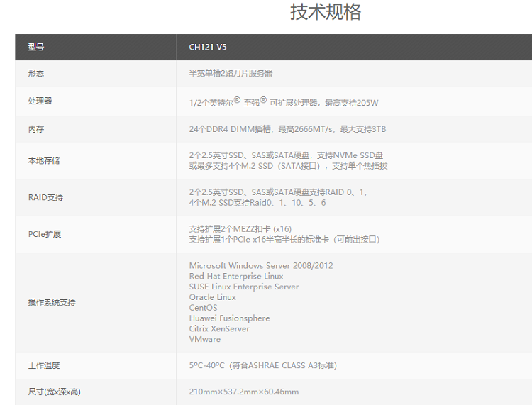The image size is (532, 405).
Task: Click the line ending 硬盘支持RAID 0、1
Action: (278, 192)
